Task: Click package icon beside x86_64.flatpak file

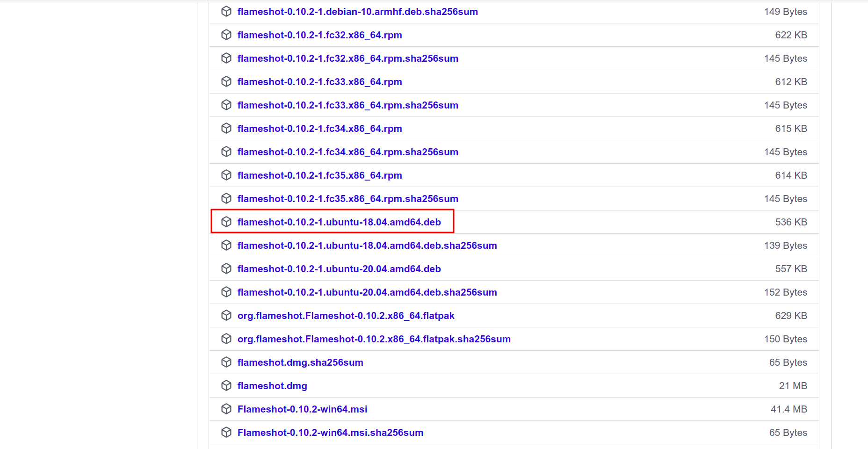Action: 226,315
